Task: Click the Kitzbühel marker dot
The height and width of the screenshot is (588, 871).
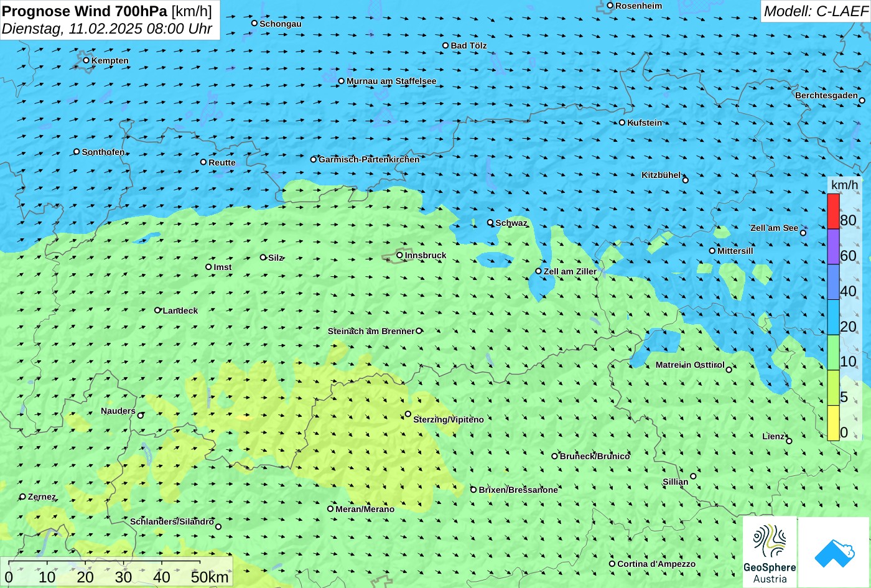Action: coord(685,180)
